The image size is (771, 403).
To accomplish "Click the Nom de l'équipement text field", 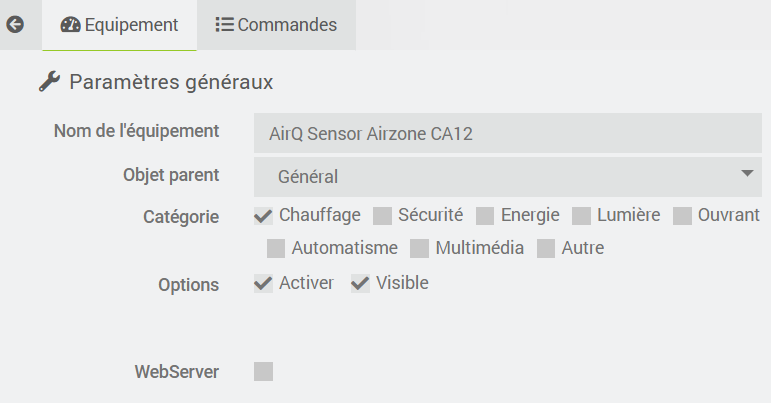I will click(508, 133).
